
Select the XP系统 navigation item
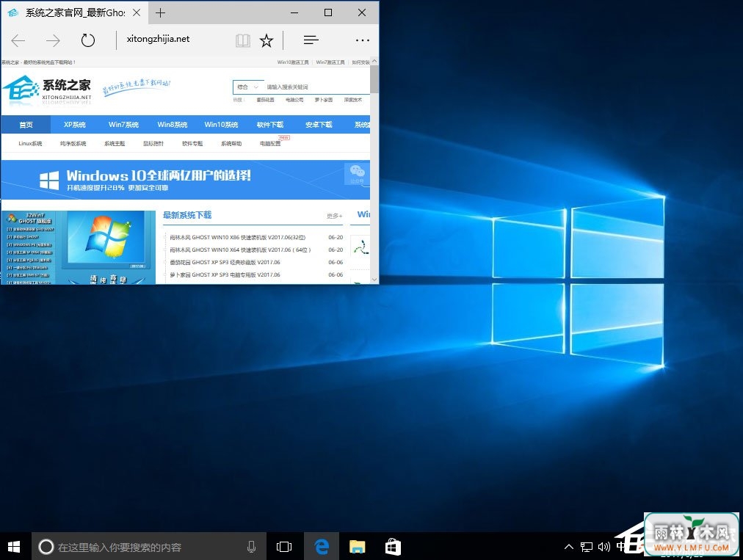pos(74,125)
